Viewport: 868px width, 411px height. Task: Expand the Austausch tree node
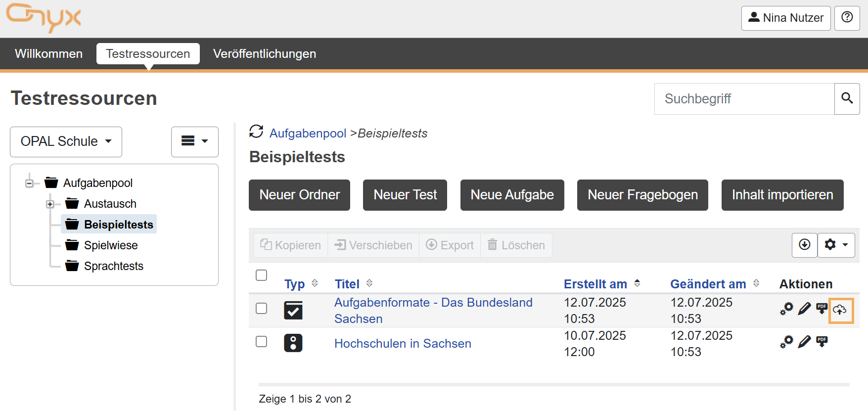pyautogui.click(x=50, y=204)
